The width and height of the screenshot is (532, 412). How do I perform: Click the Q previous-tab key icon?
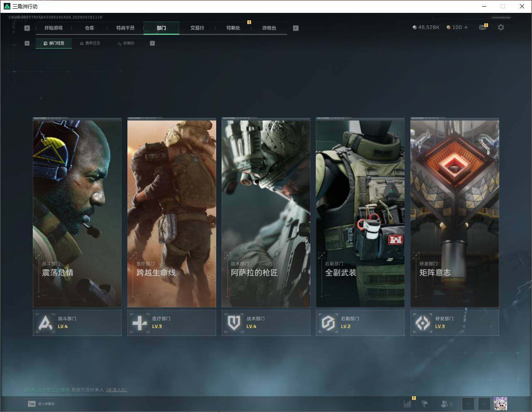(27, 28)
